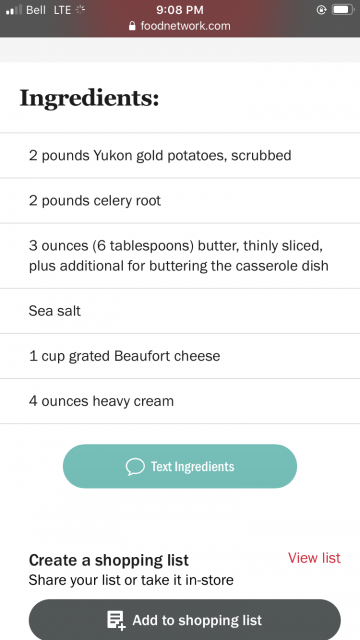Select the Yukon gold potatoes ingredient row
This screenshot has height=640, width=360.
[x=180, y=156]
